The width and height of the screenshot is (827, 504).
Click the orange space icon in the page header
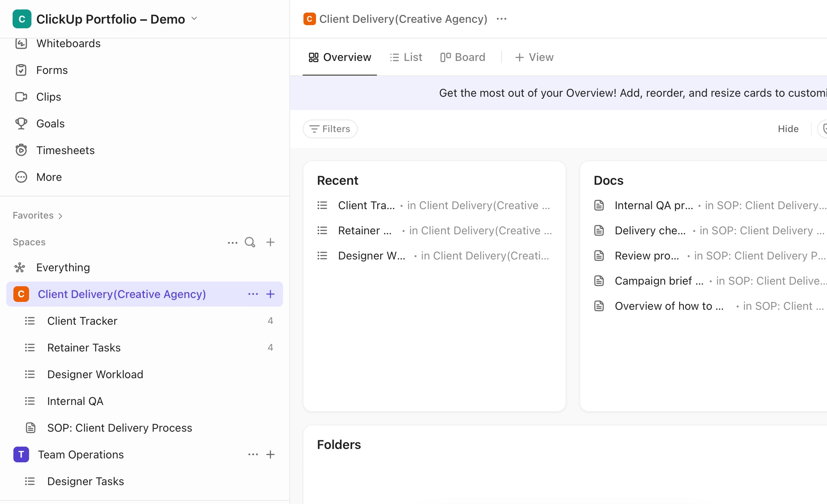(310, 19)
